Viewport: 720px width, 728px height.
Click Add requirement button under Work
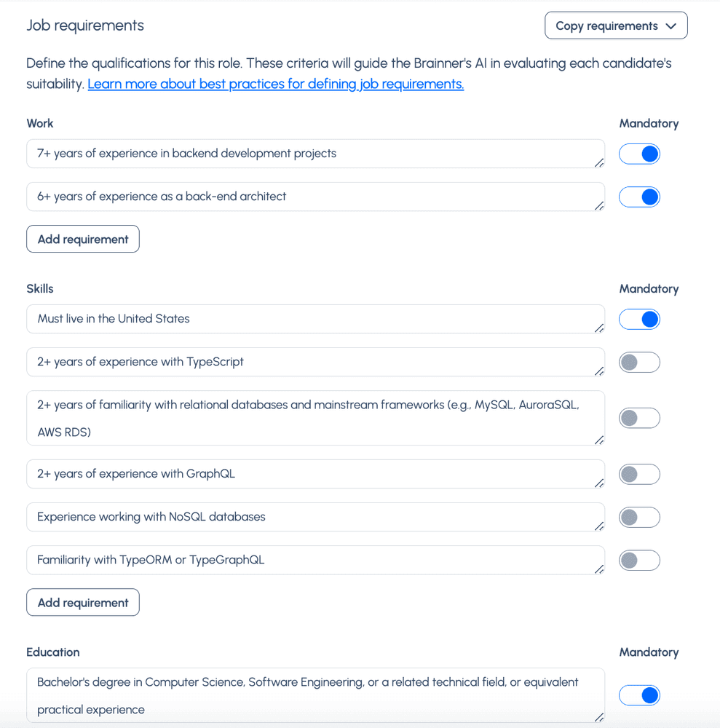pos(83,239)
